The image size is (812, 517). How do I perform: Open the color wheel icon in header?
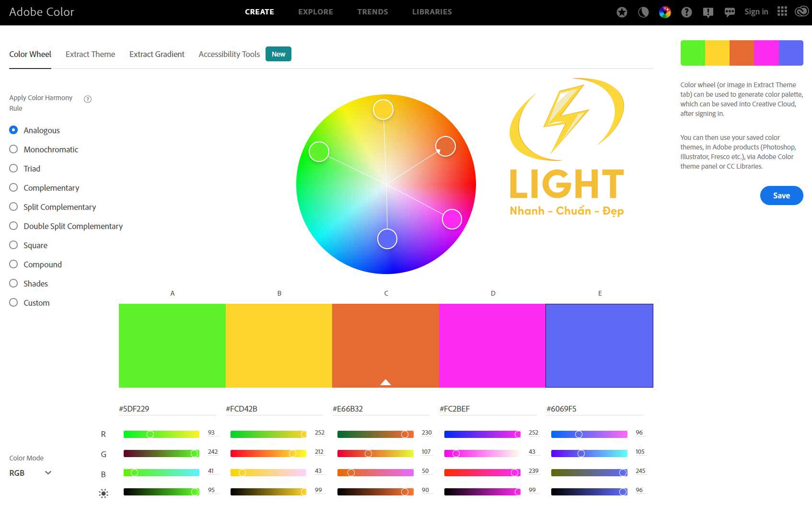point(665,12)
